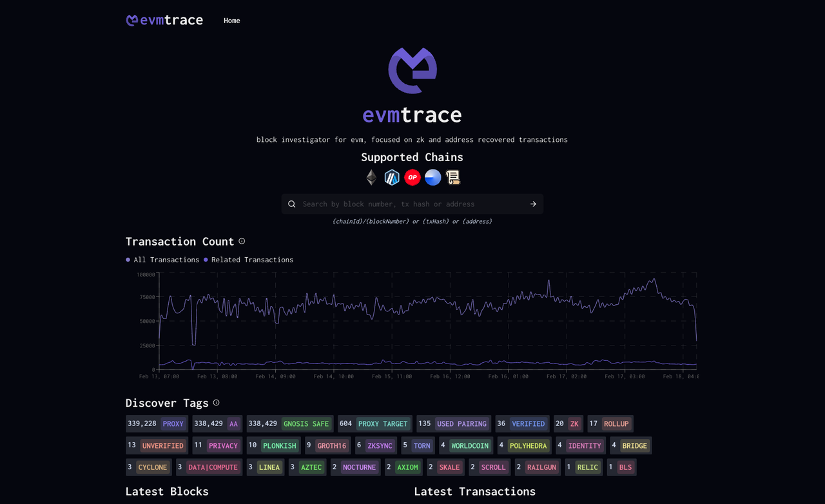This screenshot has height=504, width=825.
Task: Select the Base chain icon
Action: click(432, 177)
